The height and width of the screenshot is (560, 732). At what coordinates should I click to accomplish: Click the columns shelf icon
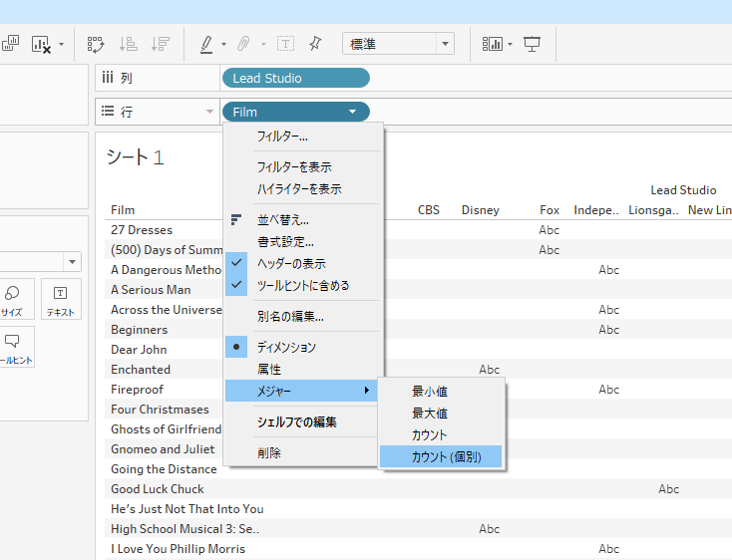click(108, 77)
